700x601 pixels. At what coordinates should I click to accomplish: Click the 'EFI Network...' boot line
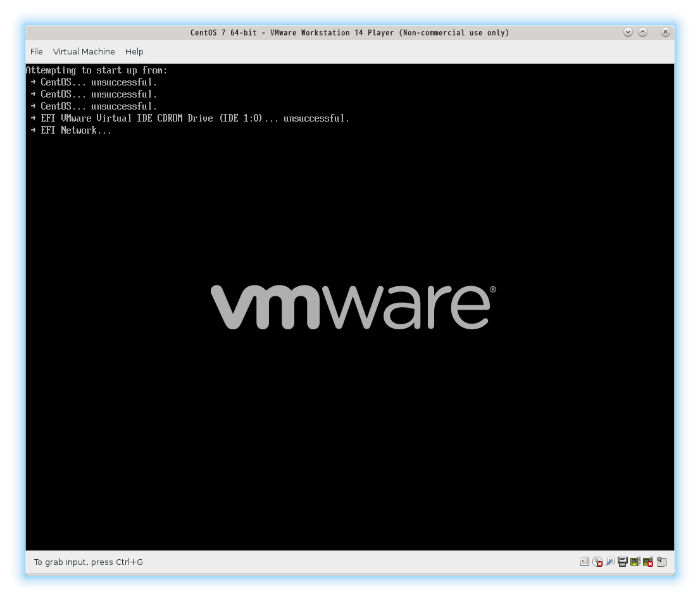click(x=72, y=130)
